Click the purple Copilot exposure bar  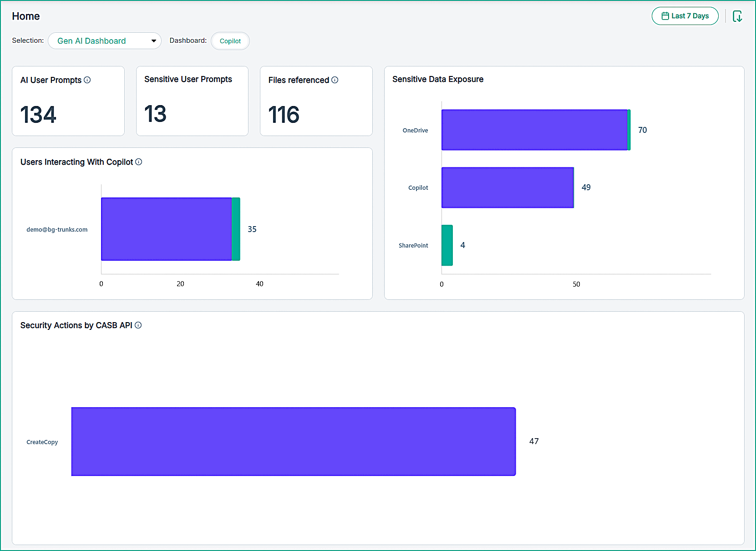(507, 187)
